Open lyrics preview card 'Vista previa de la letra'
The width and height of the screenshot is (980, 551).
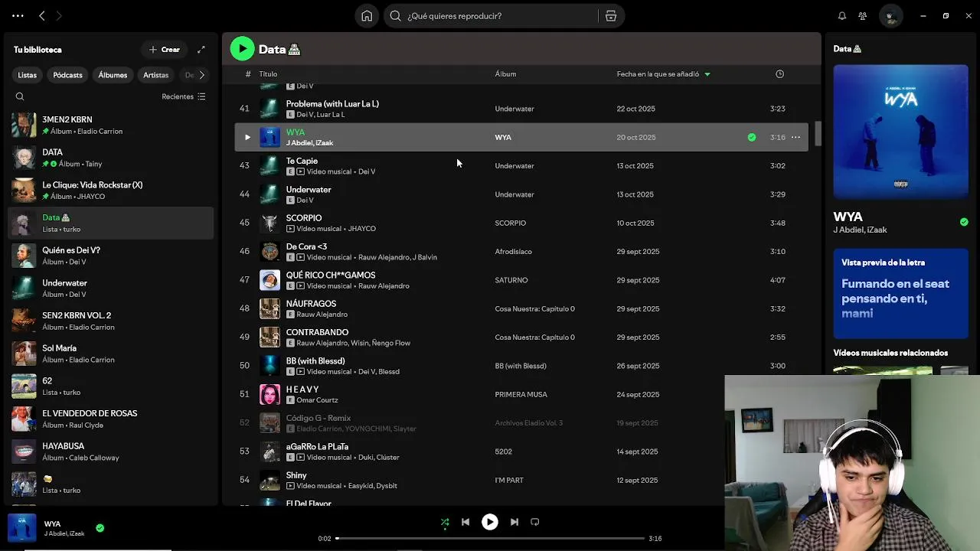[x=900, y=293]
